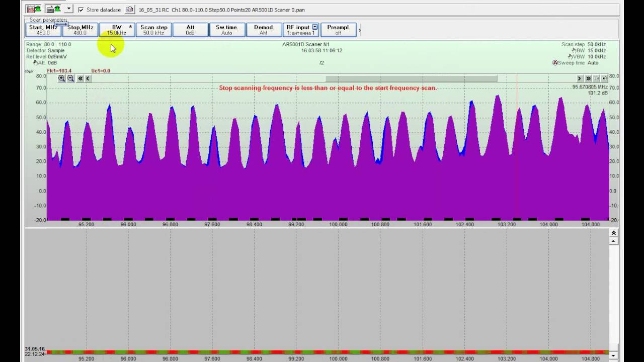Toggle the Store database checkbox

80,10
